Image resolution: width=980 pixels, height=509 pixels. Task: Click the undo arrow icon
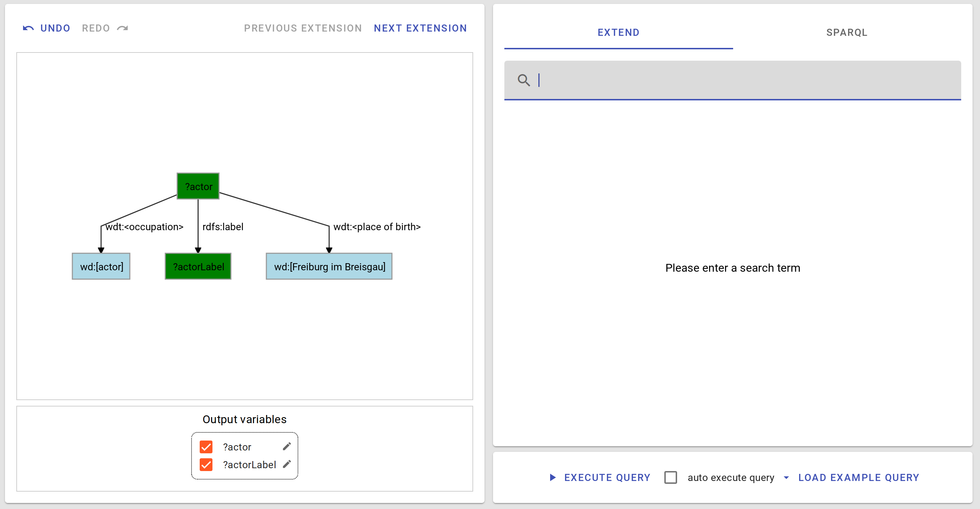(x=28, y=28)
